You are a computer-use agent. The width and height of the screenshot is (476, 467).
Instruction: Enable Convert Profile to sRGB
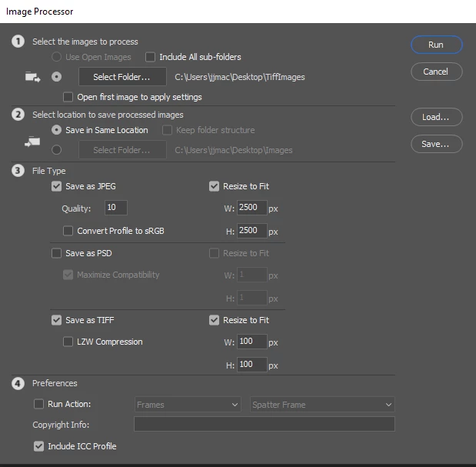point(68,231)
